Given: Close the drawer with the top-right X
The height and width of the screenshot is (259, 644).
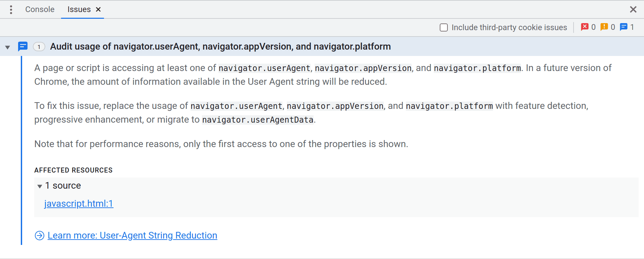Looking at the screenshot, I should tap(633, 9).
